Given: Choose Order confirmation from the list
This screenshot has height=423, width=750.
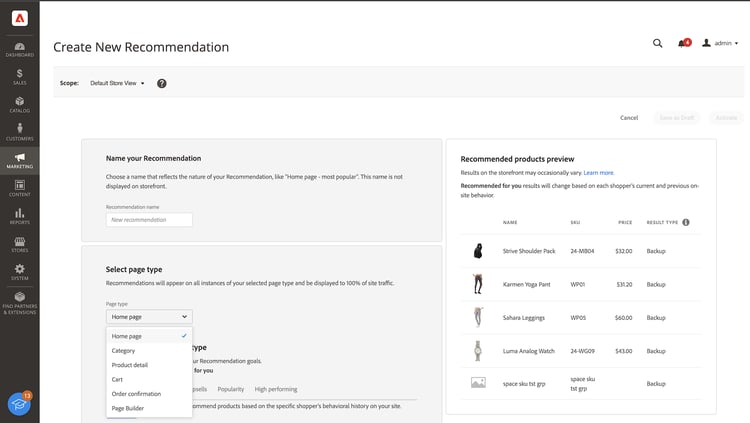Looking at the screenshot, I should click(x=138, y=394).
